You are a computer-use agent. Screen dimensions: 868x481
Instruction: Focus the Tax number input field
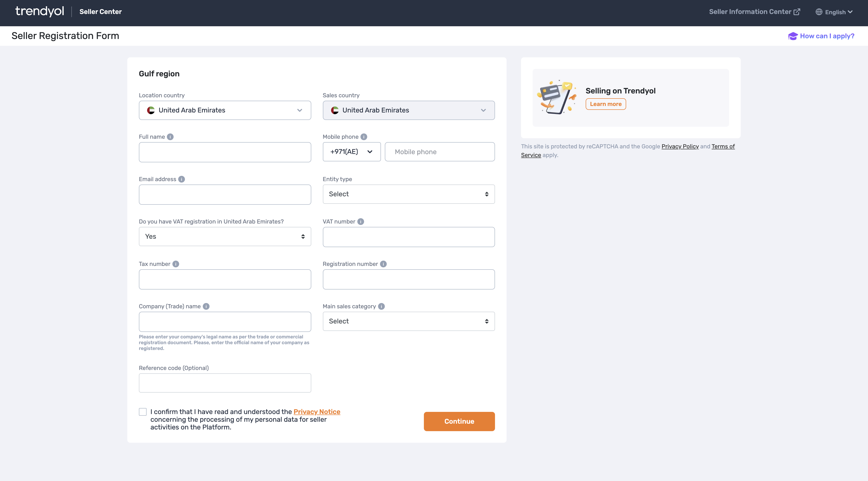click(x=225, y=279)
